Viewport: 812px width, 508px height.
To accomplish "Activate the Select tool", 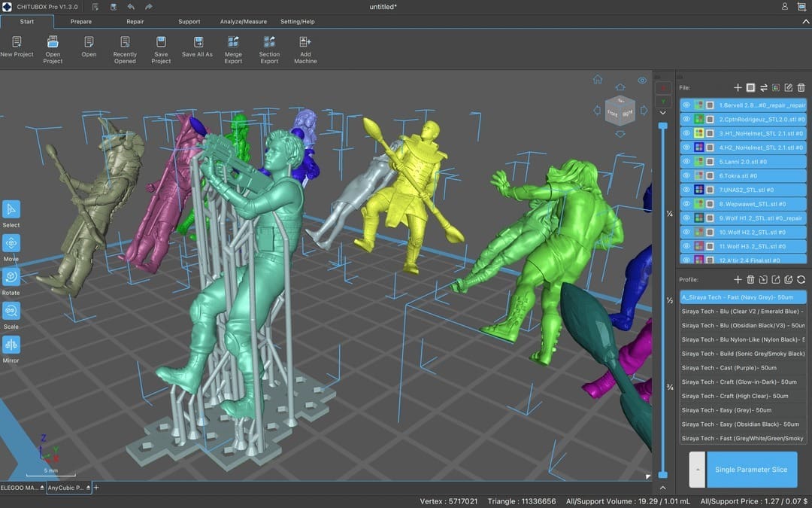I will click(11, 209).
